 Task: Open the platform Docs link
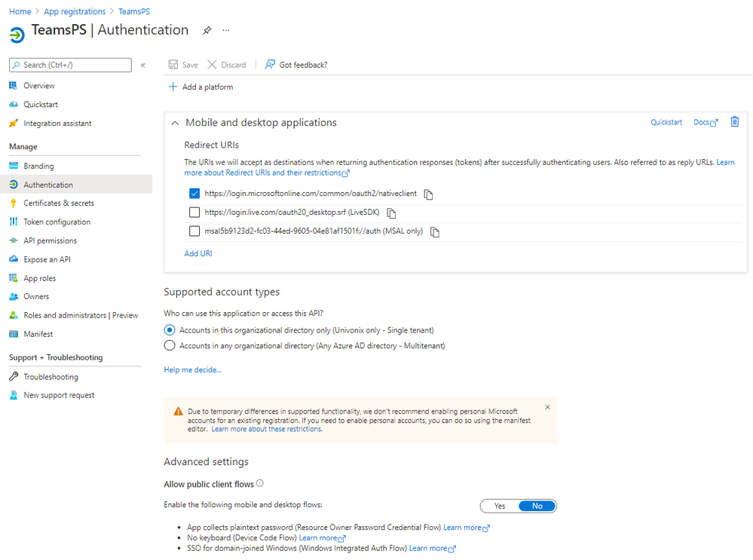click(x=706, y=122)
